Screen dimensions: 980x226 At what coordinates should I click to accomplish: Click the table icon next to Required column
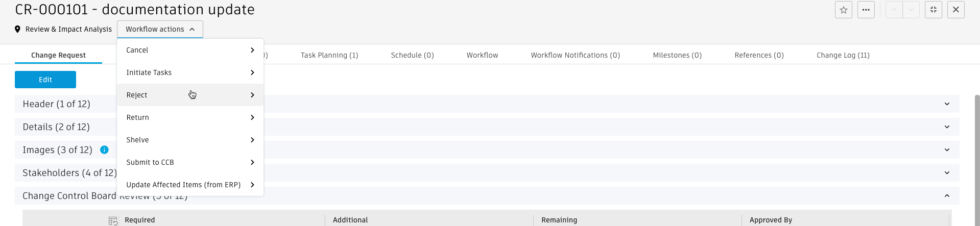pyautogui.click(x=113, y=220)
